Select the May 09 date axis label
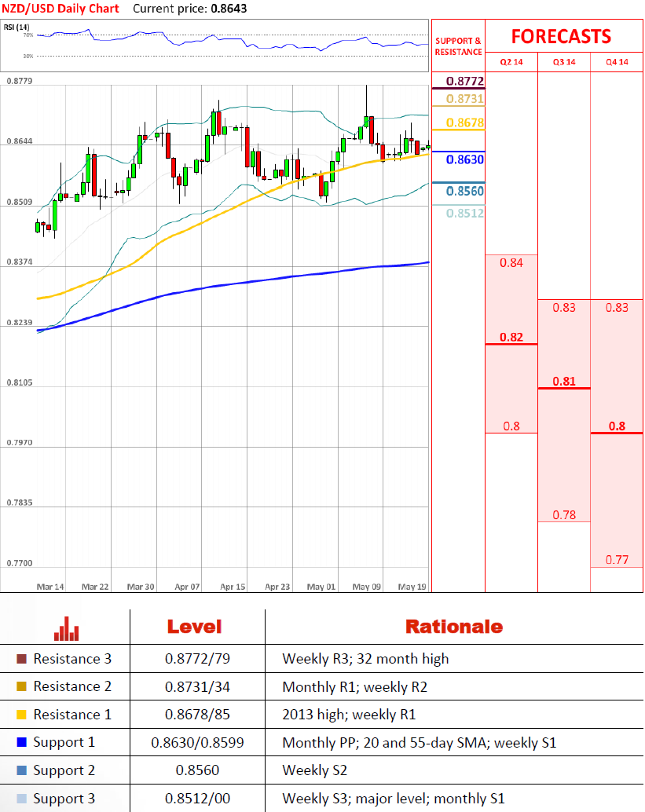645x812 pixels. coord(367,587)
